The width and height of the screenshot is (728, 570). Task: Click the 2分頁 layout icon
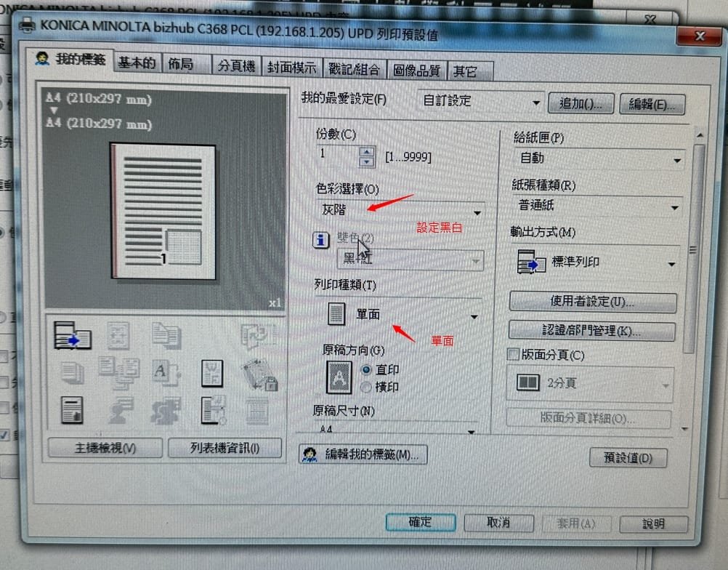coord(527,383)
